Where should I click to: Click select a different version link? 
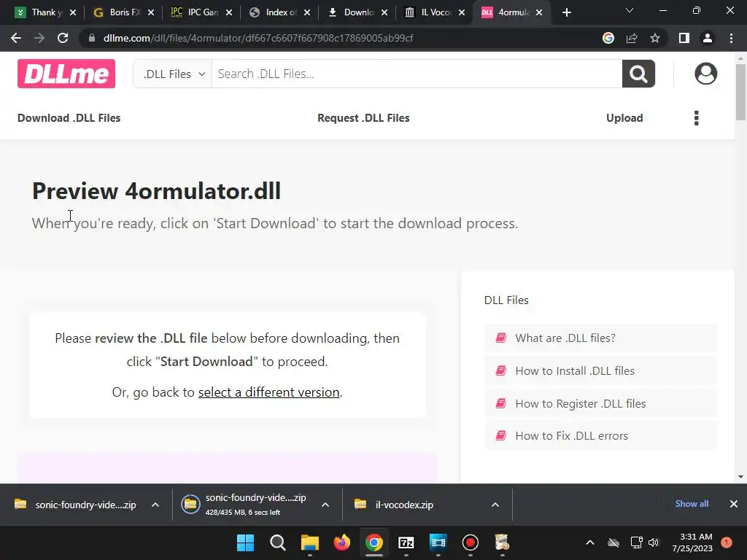(268, 392)
